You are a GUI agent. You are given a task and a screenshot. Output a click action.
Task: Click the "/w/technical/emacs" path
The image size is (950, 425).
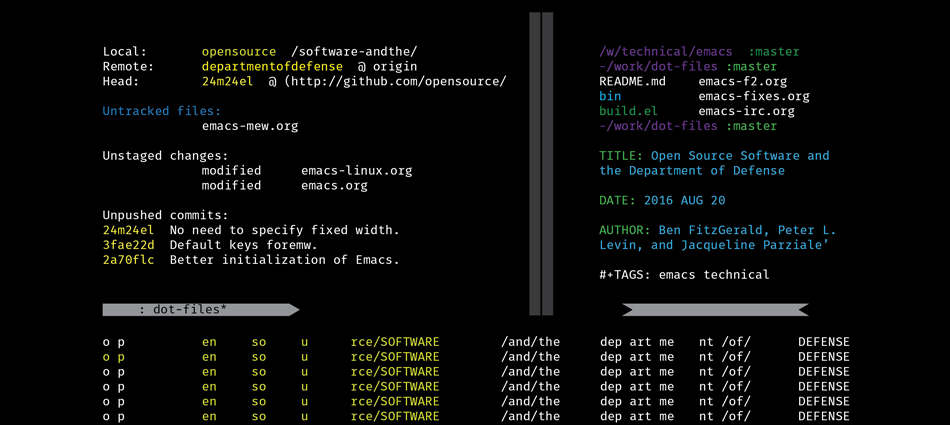click(x=665, y=52)
